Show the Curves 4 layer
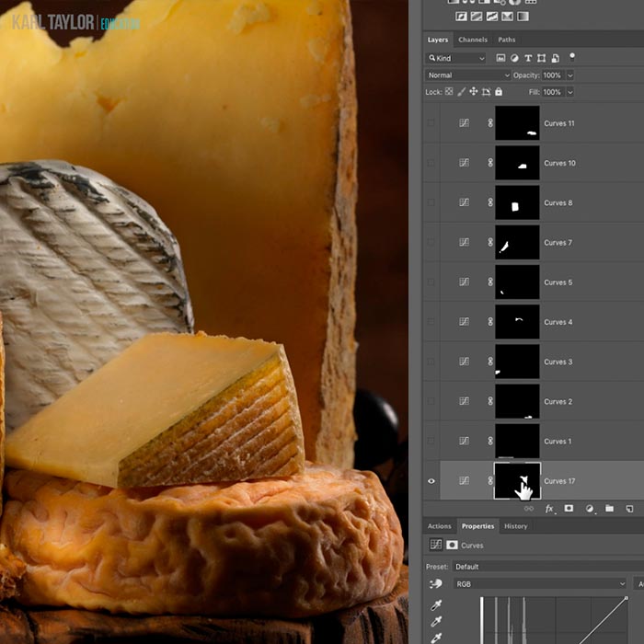The height and width of the screenshot is (644, 644). pos(431,322)
